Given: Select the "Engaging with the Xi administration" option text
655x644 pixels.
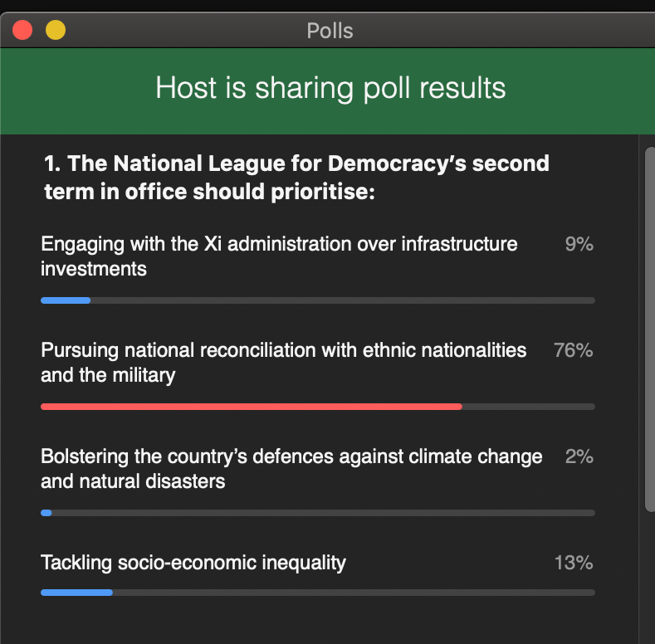Looking at the screenshot, I should click(279, 256).
